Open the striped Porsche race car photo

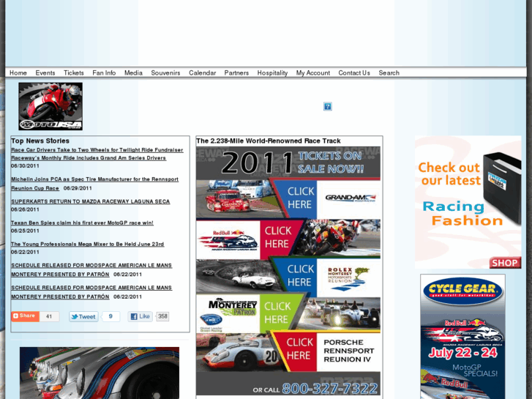click(x=100, y=373)
